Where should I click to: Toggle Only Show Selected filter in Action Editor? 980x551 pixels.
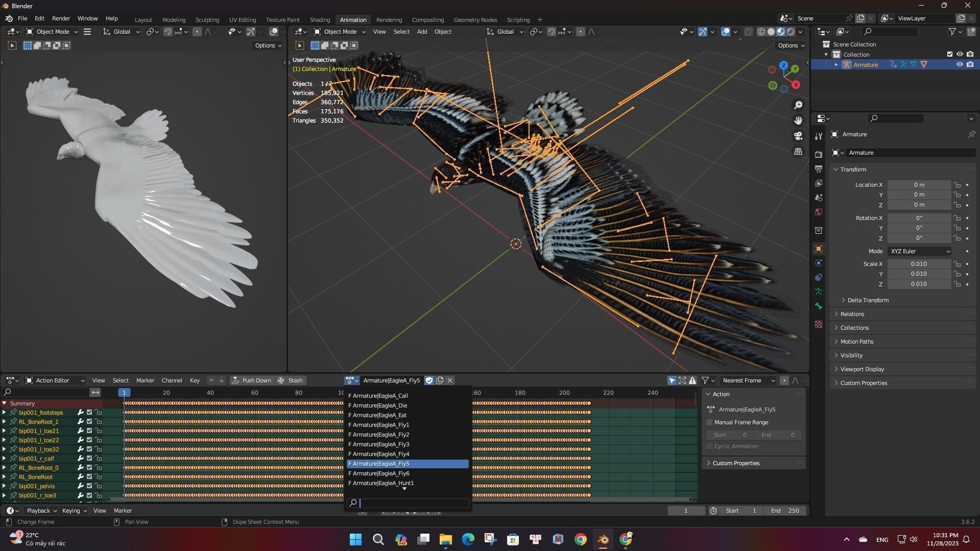point(672,380)
